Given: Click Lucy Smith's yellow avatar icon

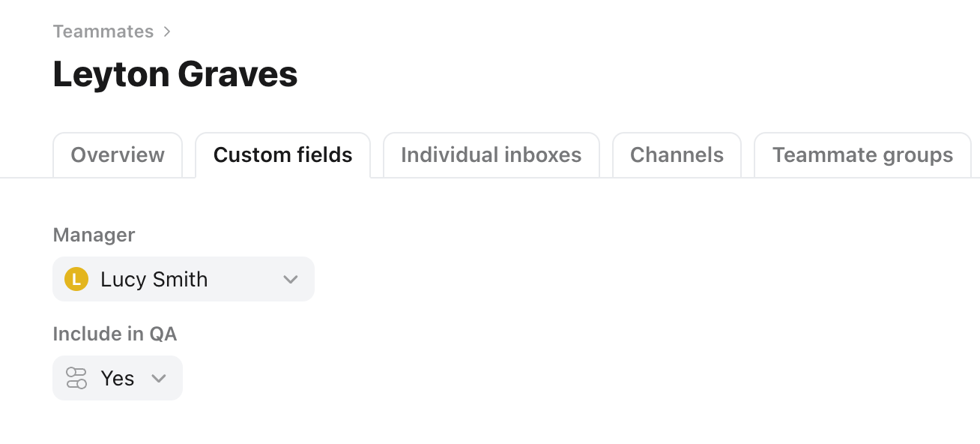Looking at the screenshot, I should (x=76, y=279).
